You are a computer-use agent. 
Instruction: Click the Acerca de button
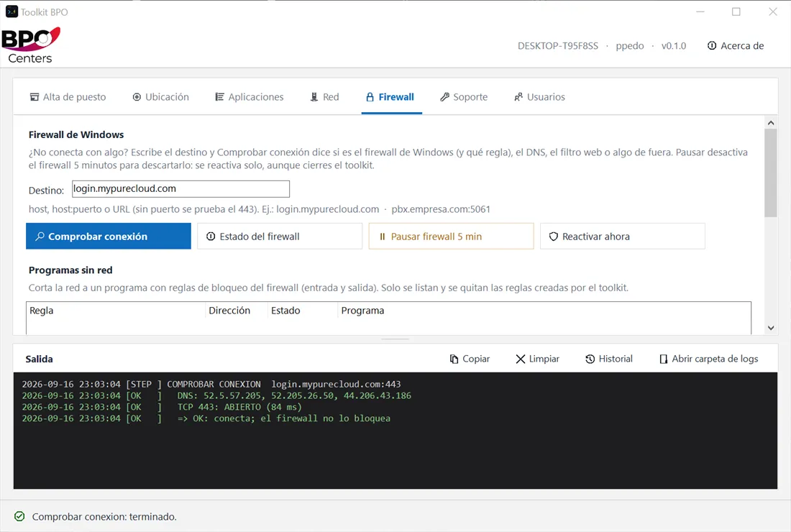coord(736,46)
